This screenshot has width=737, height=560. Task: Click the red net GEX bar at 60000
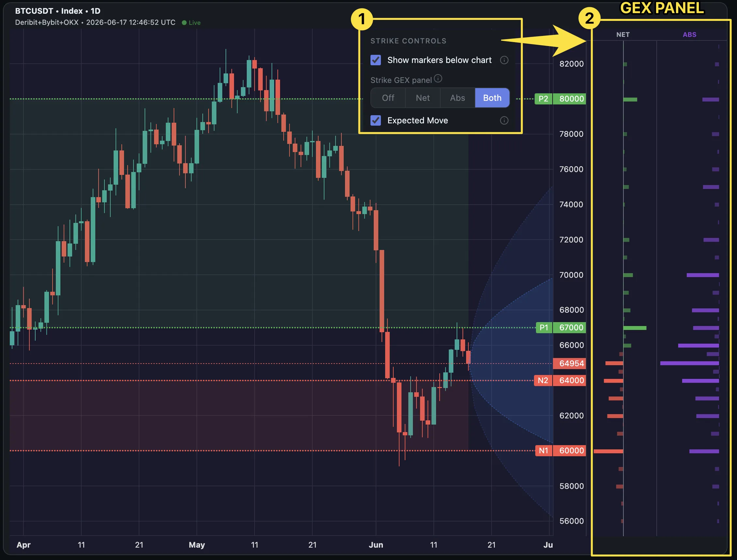click(608, 451)
